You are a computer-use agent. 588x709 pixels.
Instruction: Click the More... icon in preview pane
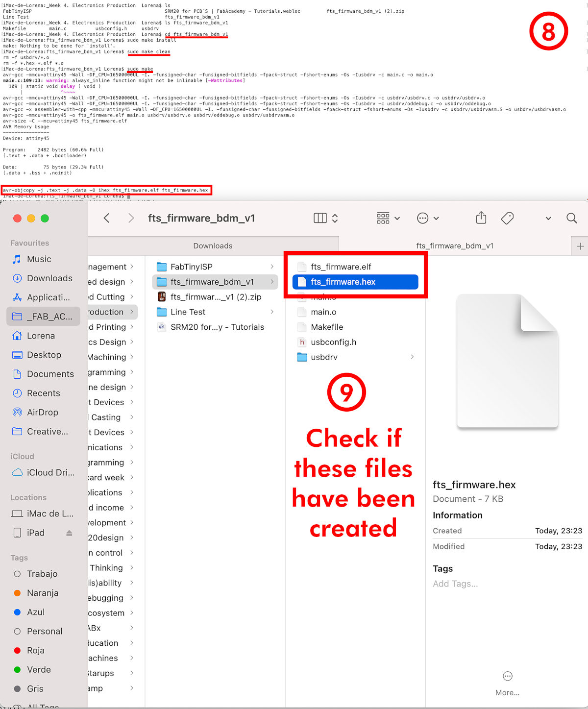pyautogui.click(x=508, y=676)
